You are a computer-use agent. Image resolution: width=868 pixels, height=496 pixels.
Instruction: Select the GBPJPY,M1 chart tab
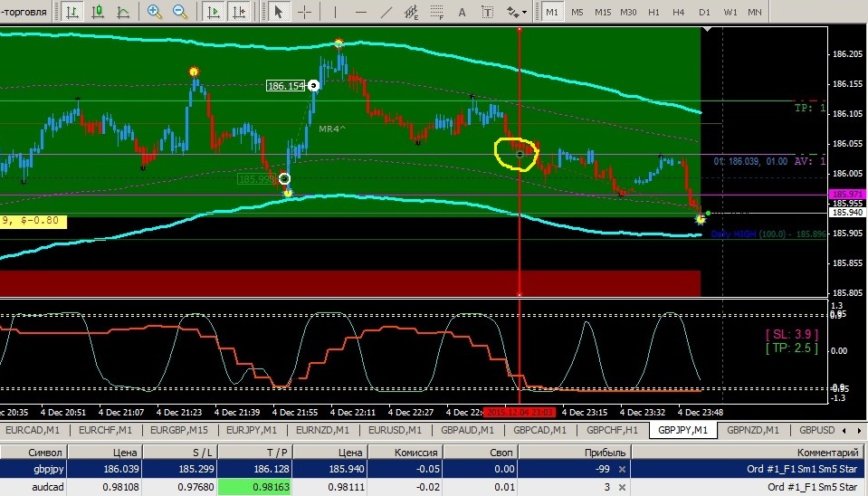point(682,430)
